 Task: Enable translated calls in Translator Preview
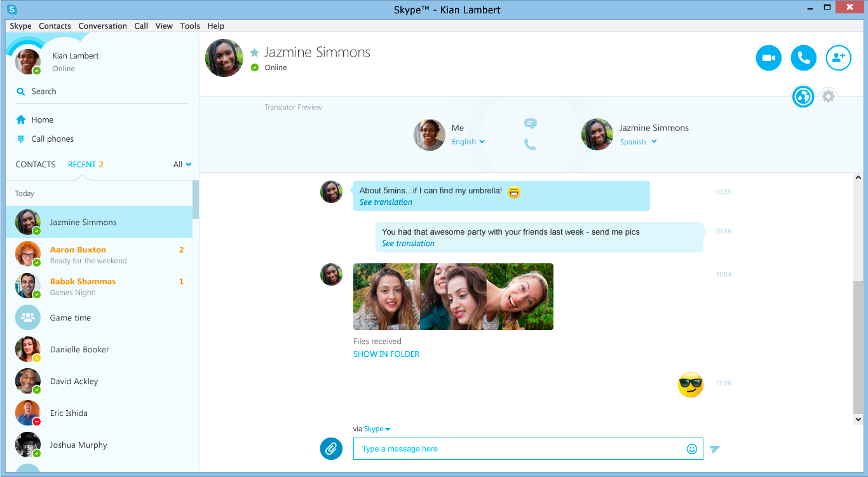[531, 145]
